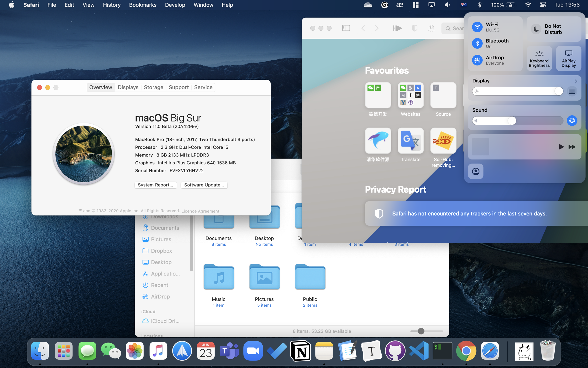Enable Do Not Disturb
Image resolution: width=588 pixels, height=368 pixels.
tap(536, 29)
